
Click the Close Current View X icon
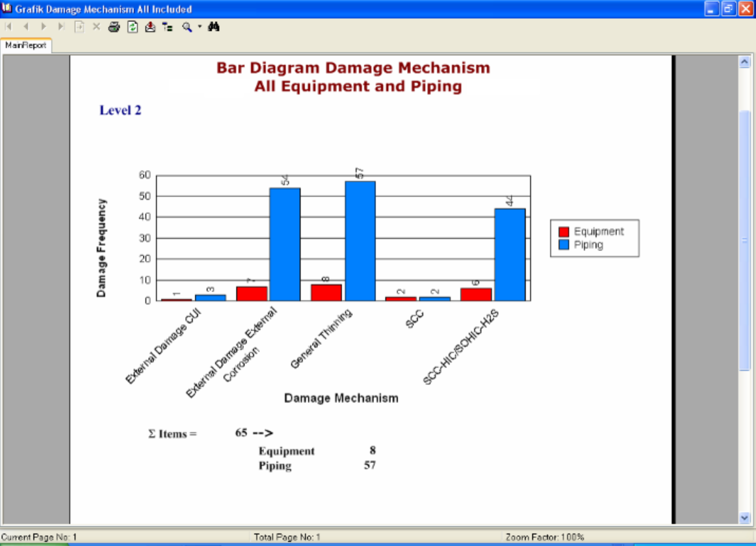point(96,27)
